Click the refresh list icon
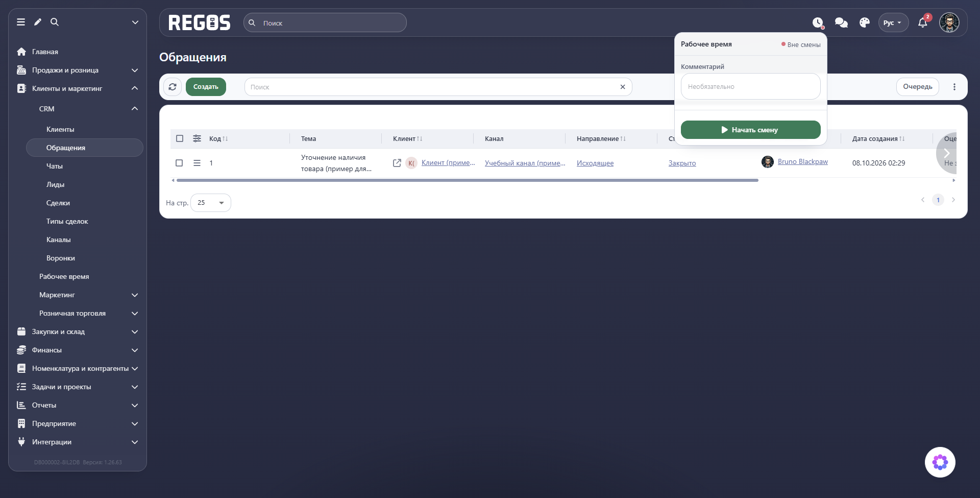Viewport: 980px width, 498px height. [173, 87]
